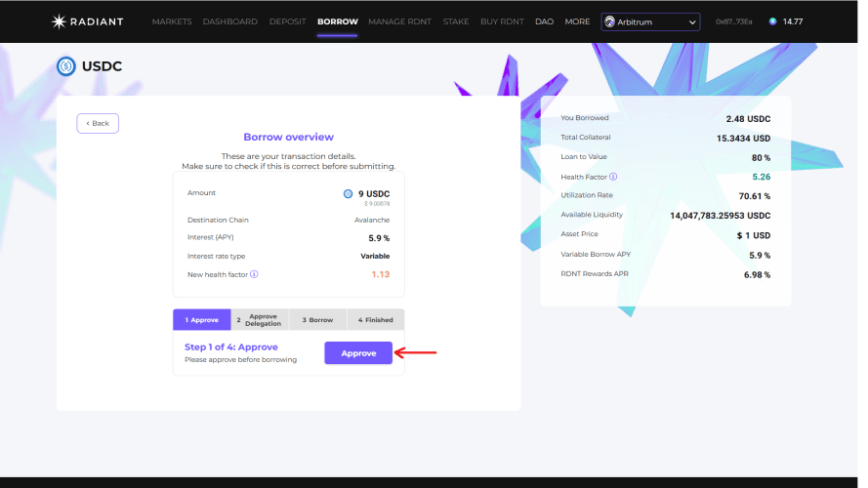Click the new health factor 1.13 value
Screen dimensions: 868x488
tap(381, 274)
